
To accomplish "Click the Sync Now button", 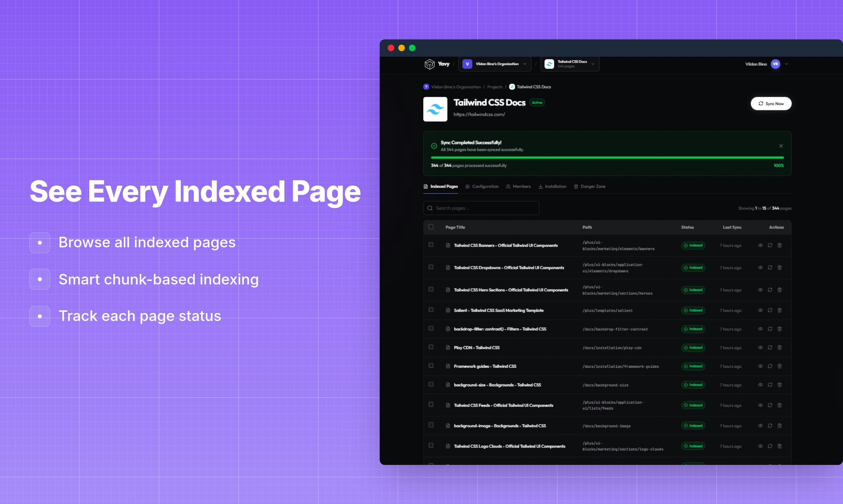I will [x=771, y=103].
